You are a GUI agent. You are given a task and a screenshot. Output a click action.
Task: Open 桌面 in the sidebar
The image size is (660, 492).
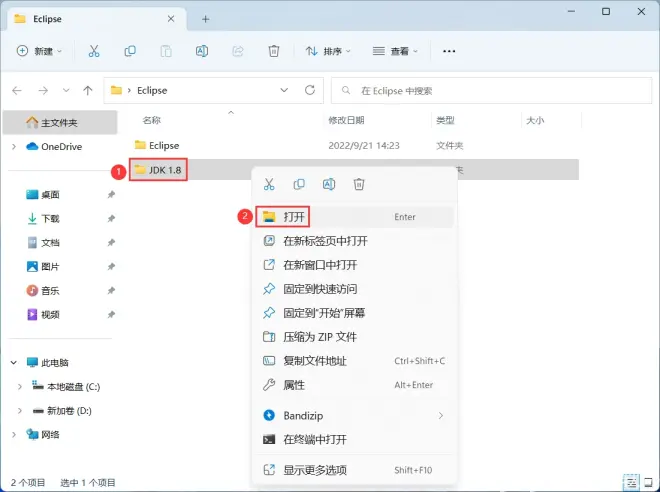50,194
